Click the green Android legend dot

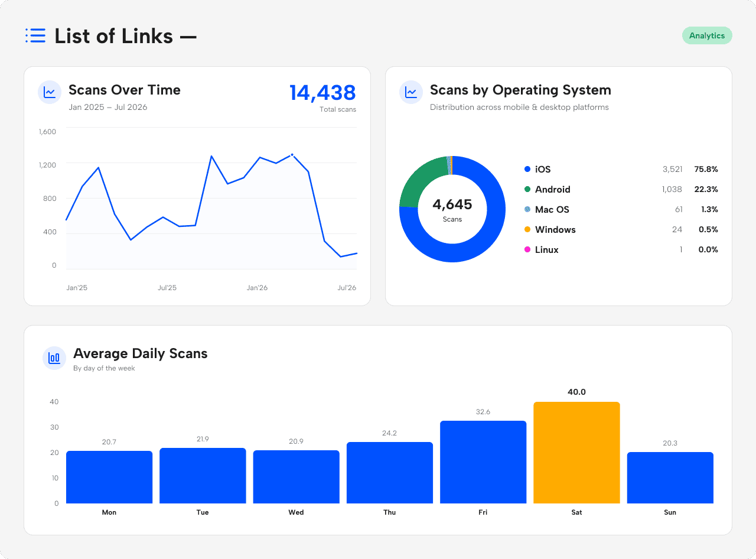[x=527, y=189]
